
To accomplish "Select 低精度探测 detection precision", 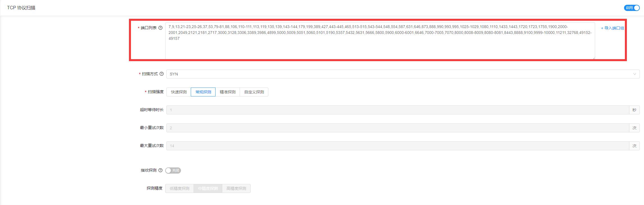I will pos(180,188).
